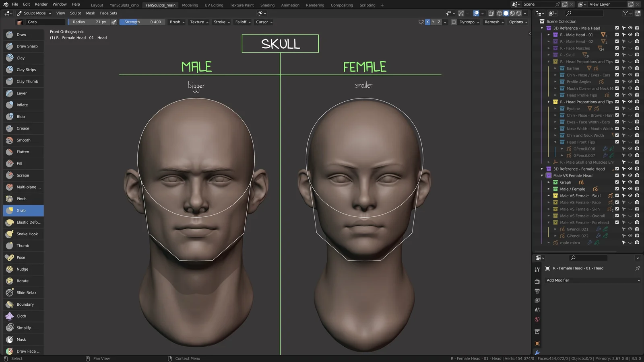Click the Strength slider
The width and height of the screenshot is (644, 362).
pyautogui.click(x=142, y=22)
